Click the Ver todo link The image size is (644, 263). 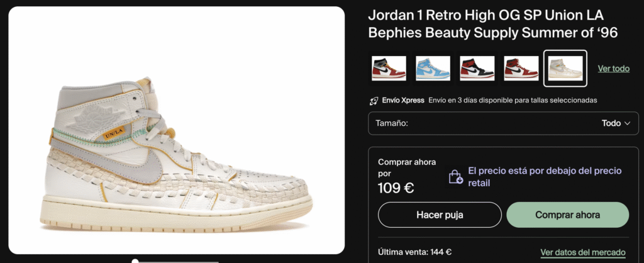[x=614, y=69]
